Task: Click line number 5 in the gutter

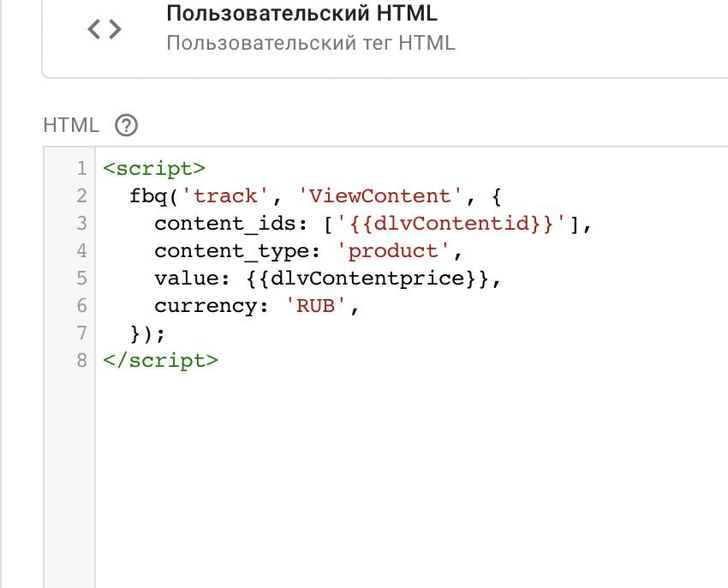Action: pyautogui.click(x=81, y=279)
